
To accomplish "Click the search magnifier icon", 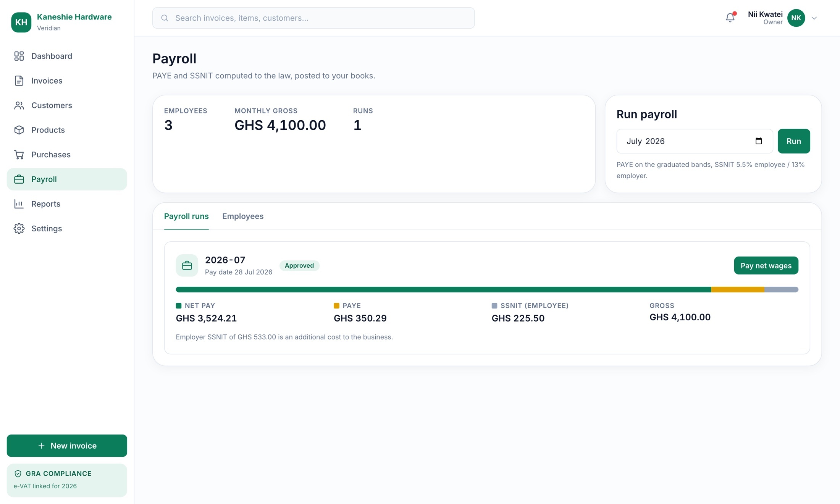I will point(165,18).
